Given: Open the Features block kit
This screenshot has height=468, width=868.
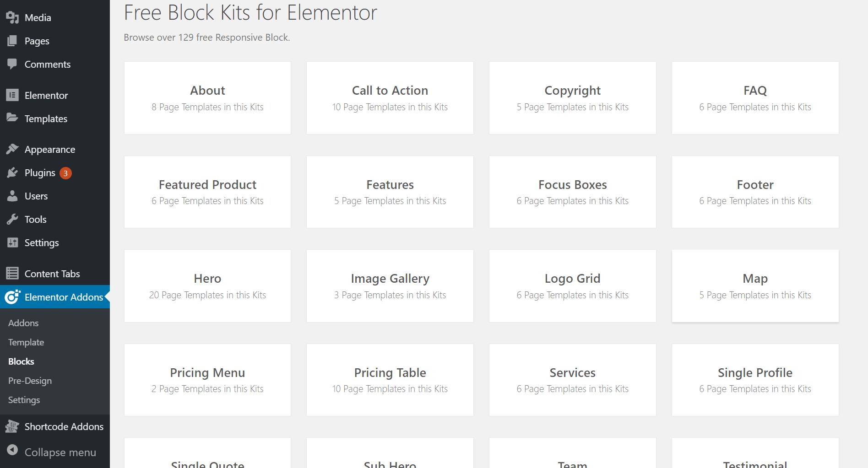Looking at the screenshot, I should [x=390, y=192].
